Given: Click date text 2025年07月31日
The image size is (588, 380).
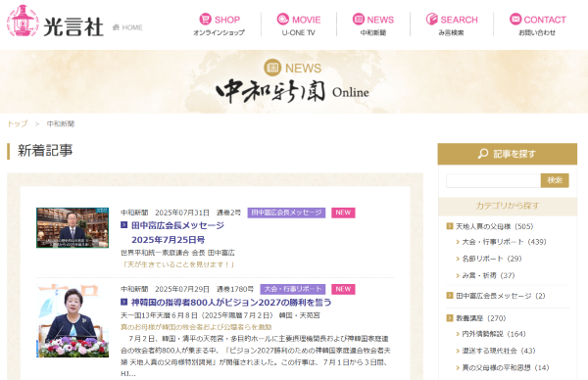Looking at the screenshot, I should (x=182, y=213).
